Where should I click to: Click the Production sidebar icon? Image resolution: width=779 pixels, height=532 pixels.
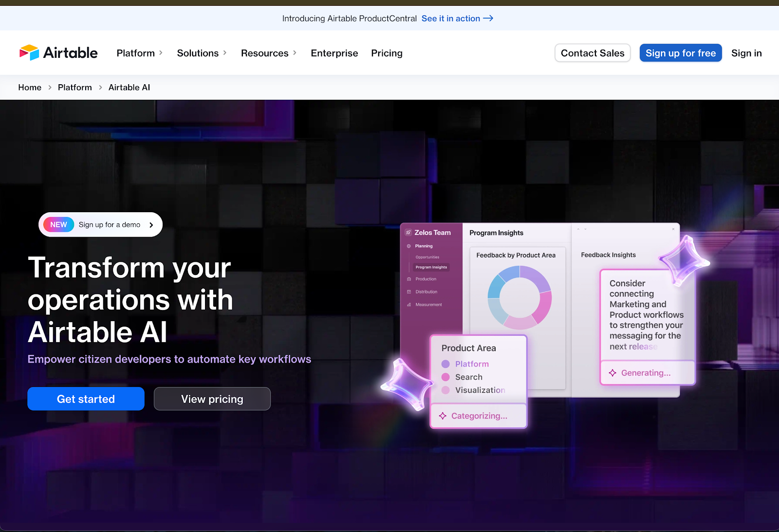[x=409, y=279]
